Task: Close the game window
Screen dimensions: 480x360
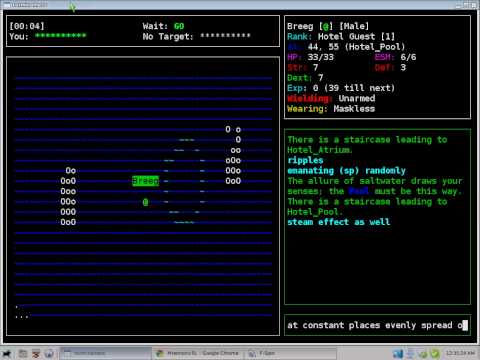Action: point(474,5)
